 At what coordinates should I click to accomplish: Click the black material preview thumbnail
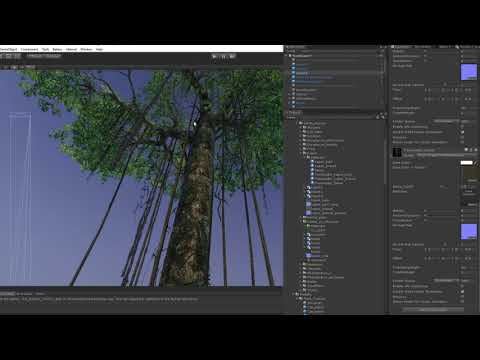pos(397,152)
